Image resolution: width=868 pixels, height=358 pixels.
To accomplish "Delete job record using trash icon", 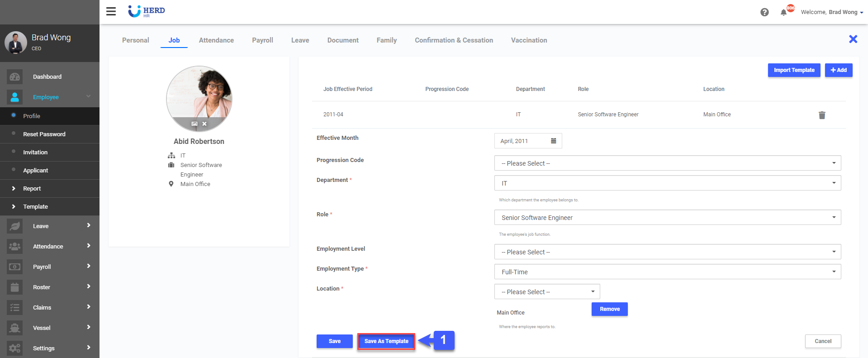I will pos(822,115).
